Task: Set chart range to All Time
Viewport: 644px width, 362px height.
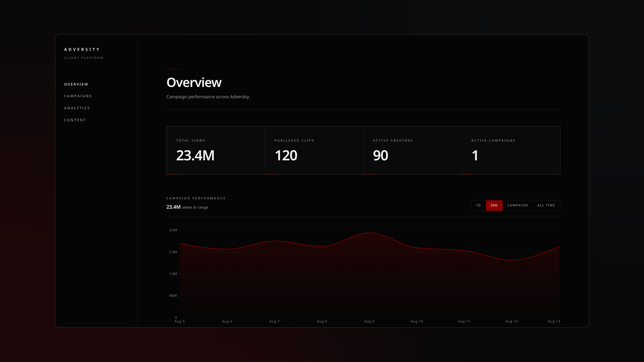Action: click(546, 205)
